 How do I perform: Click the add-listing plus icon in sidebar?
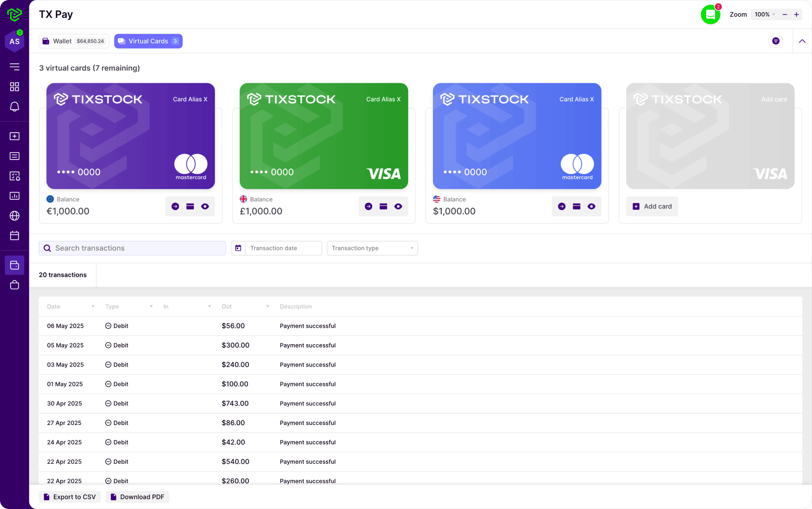(x=15, y=136)
